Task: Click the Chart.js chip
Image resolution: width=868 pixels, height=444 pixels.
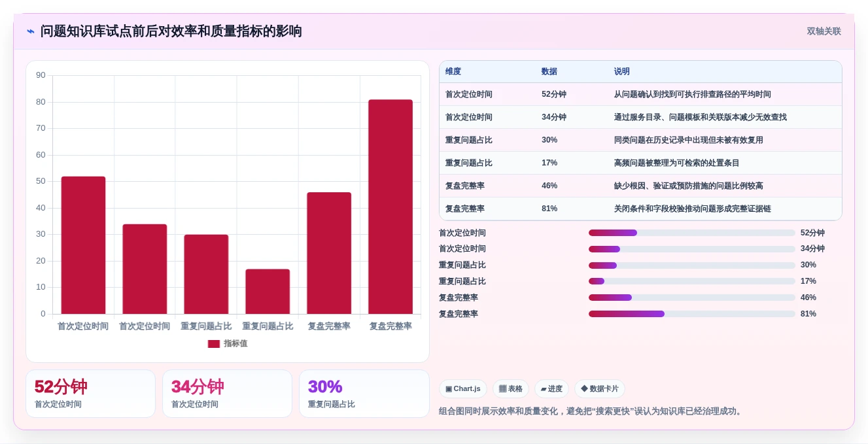Action: click(x=463, y=389)
